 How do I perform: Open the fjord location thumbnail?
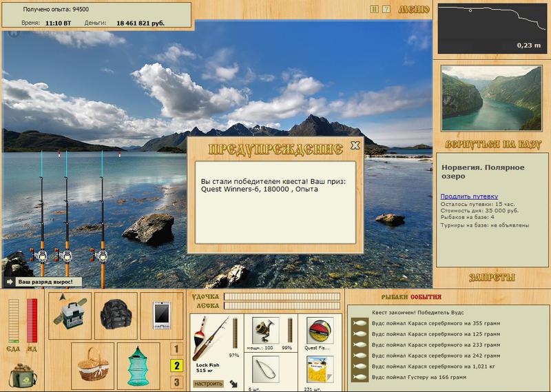click(x=492, y=98)
